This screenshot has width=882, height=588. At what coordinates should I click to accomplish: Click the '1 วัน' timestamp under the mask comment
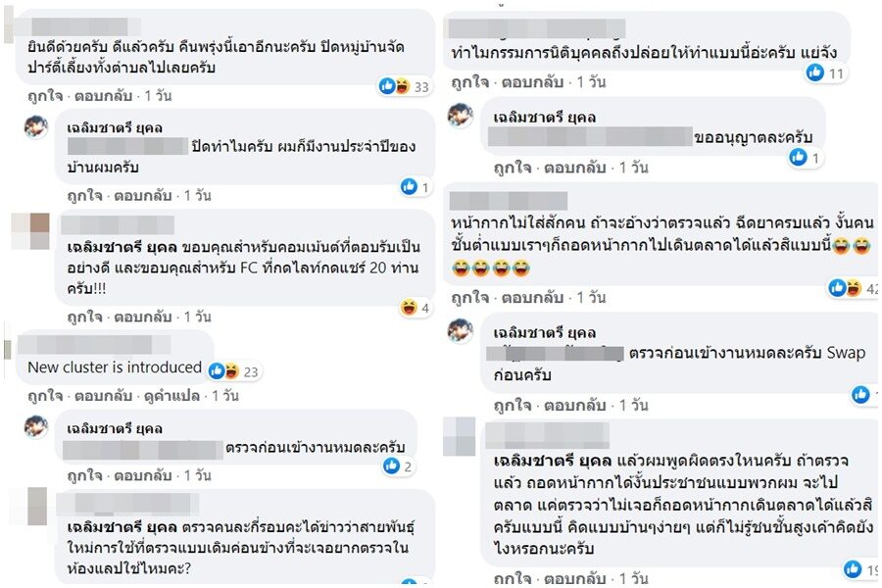591,298
